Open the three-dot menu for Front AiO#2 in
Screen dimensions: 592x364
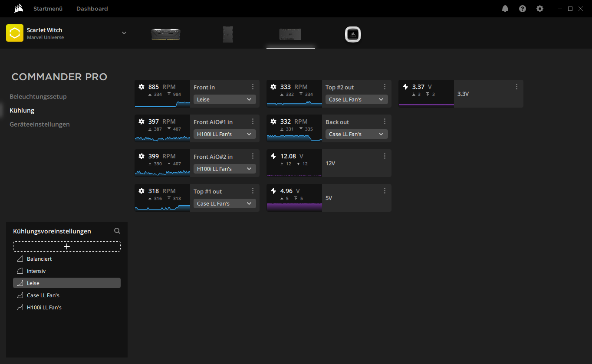pos(253,156)
